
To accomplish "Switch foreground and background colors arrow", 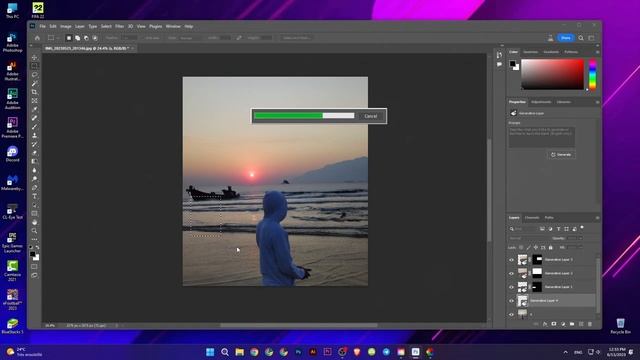I will click(38, 247).
